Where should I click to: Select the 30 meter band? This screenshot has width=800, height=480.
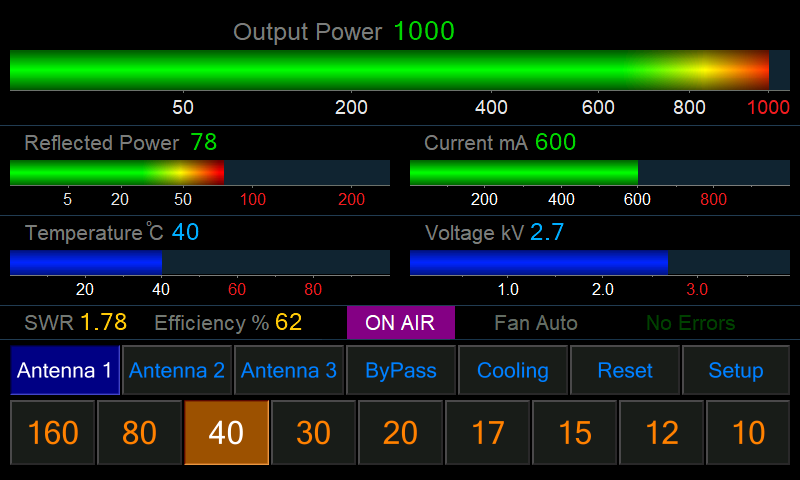point(314,433)
